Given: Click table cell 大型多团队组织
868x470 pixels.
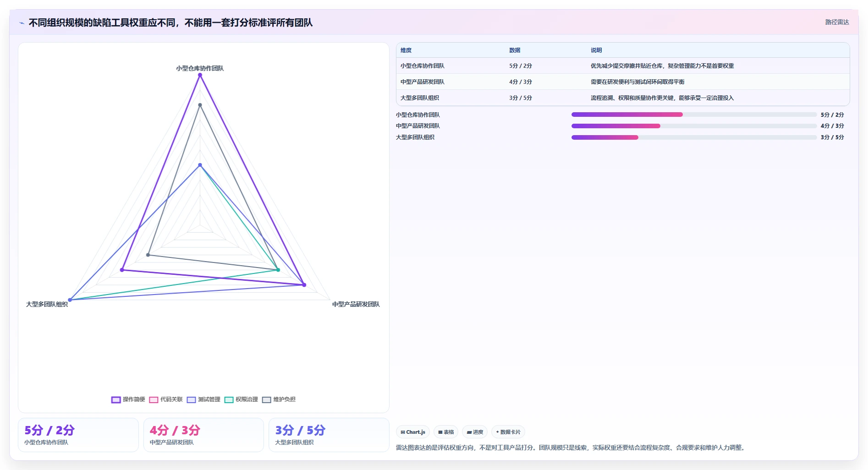Looking at the screenshot, I should click(420, 98).
